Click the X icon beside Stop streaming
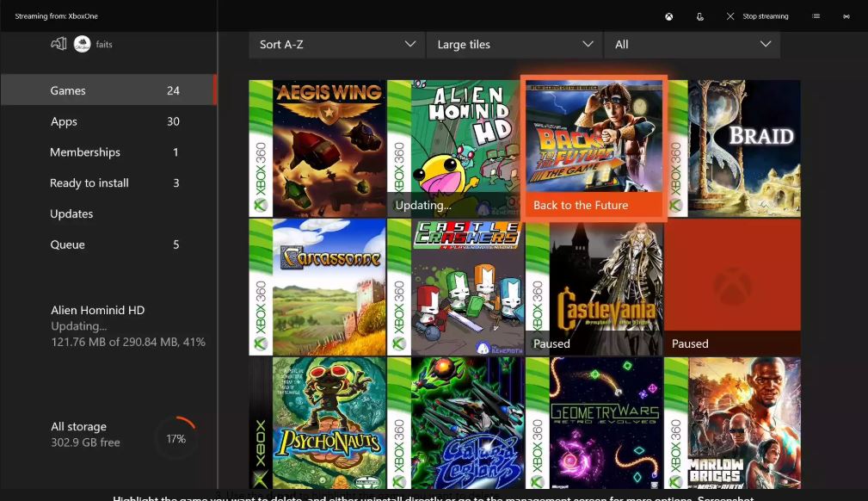The image size is (868, 501). [730, 16]
